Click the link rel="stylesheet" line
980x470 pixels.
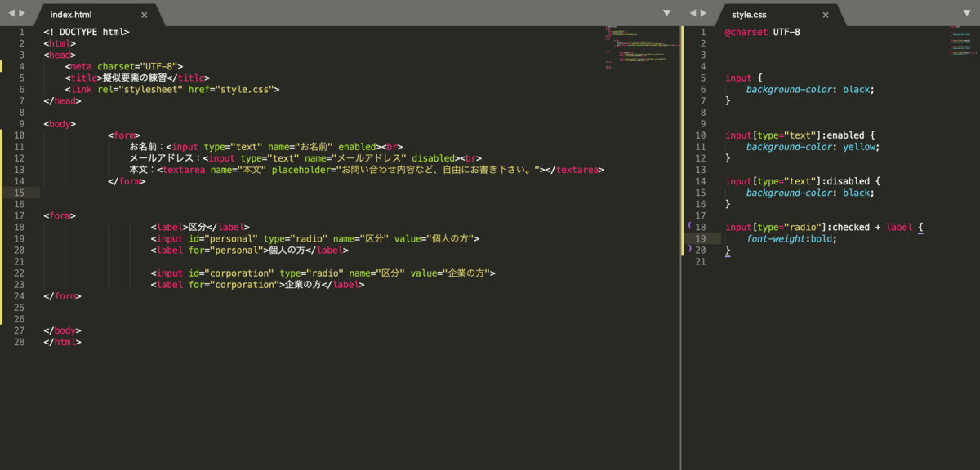click(172, 89)
